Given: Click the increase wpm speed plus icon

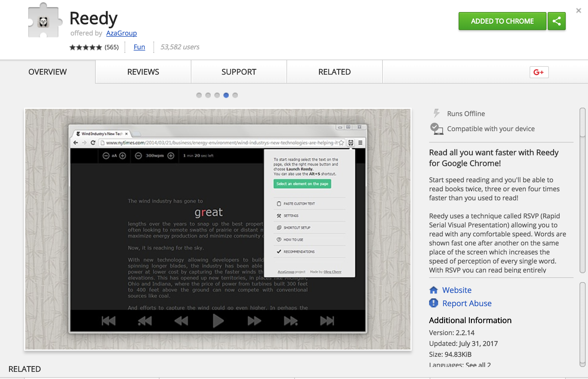Looking at the screenshot, I should coord(171,156).
